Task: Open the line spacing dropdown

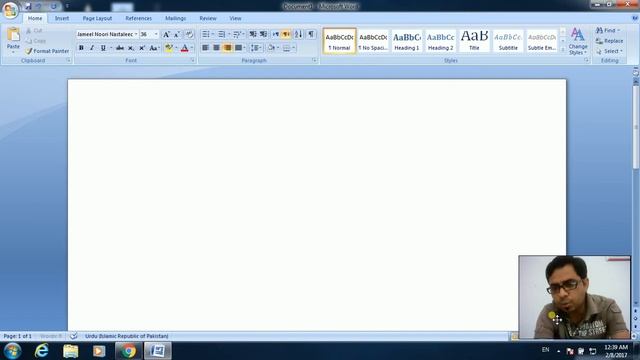Action: (x=256, y=48)
